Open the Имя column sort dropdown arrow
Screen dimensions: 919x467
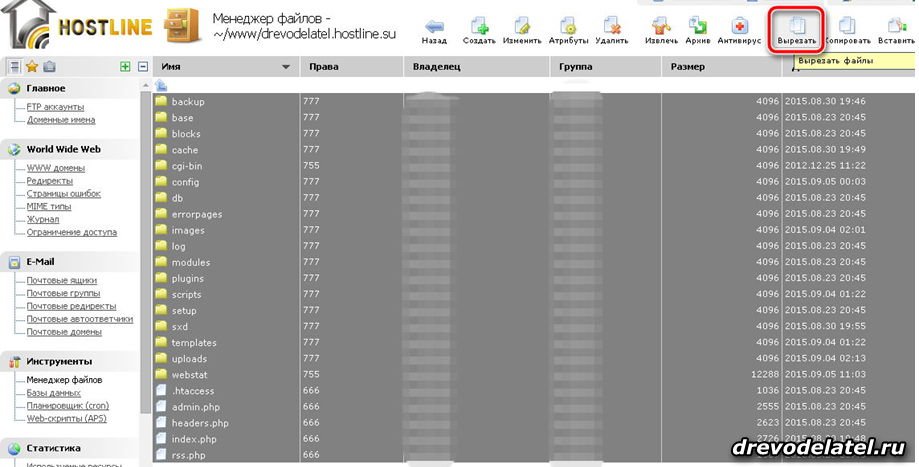287,67
